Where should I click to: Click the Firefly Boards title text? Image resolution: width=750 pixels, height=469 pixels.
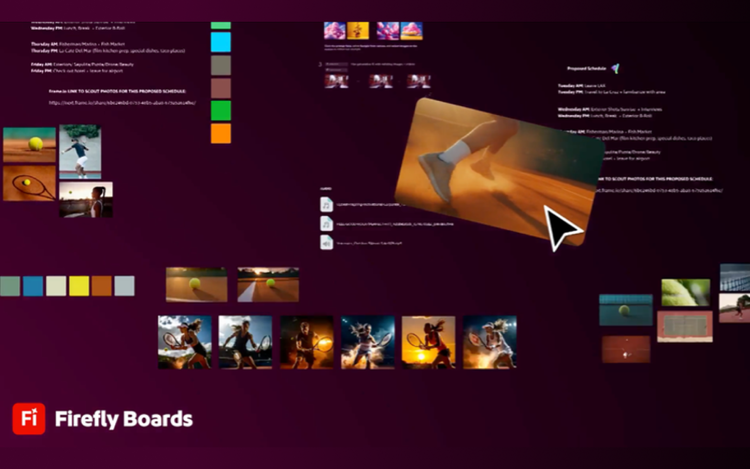click(124, 420)
